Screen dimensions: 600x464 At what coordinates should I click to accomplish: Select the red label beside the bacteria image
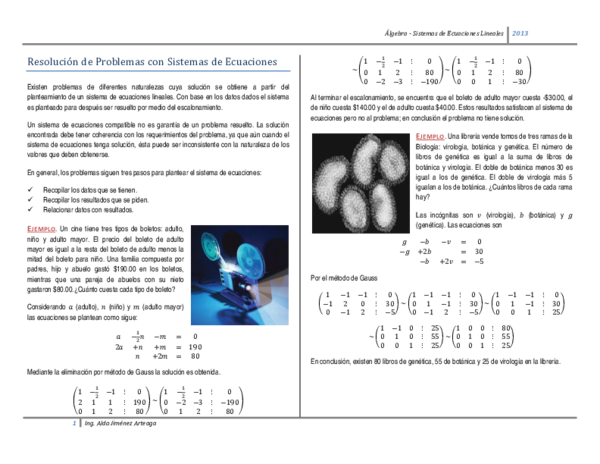click(x=429, y=137)
